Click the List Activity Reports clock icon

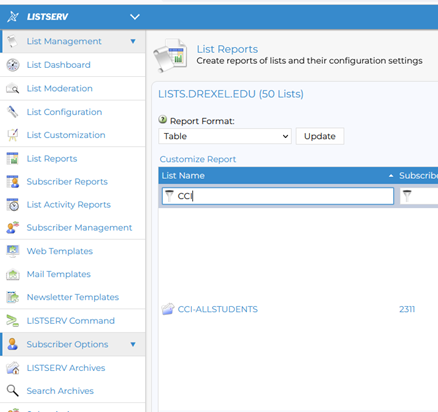(x=13, y=205)
